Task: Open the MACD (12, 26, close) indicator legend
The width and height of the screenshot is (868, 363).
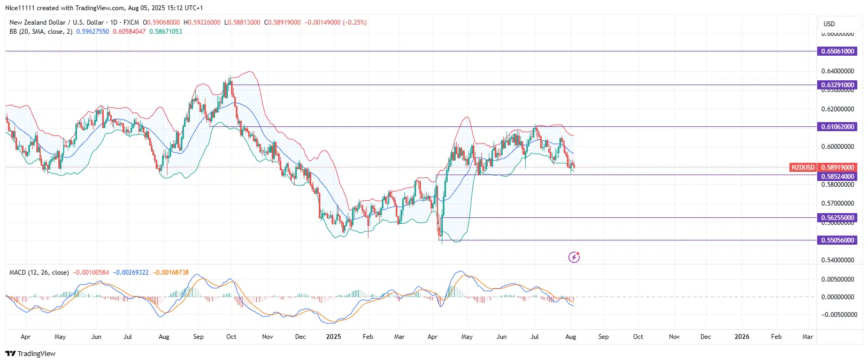Action: [x=39, y=273]
